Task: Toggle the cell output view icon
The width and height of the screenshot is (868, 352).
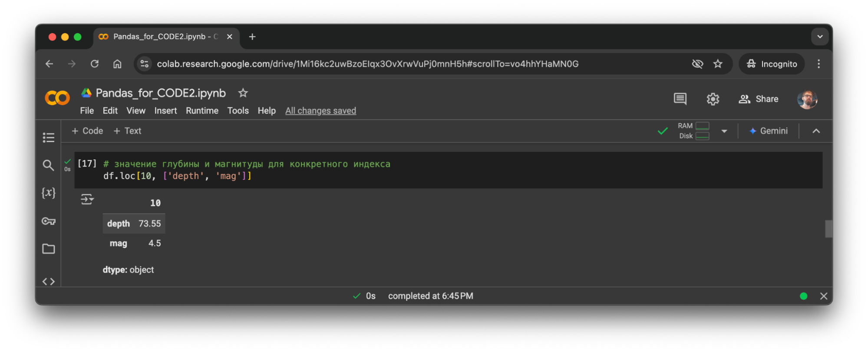Action: point(87,199)
